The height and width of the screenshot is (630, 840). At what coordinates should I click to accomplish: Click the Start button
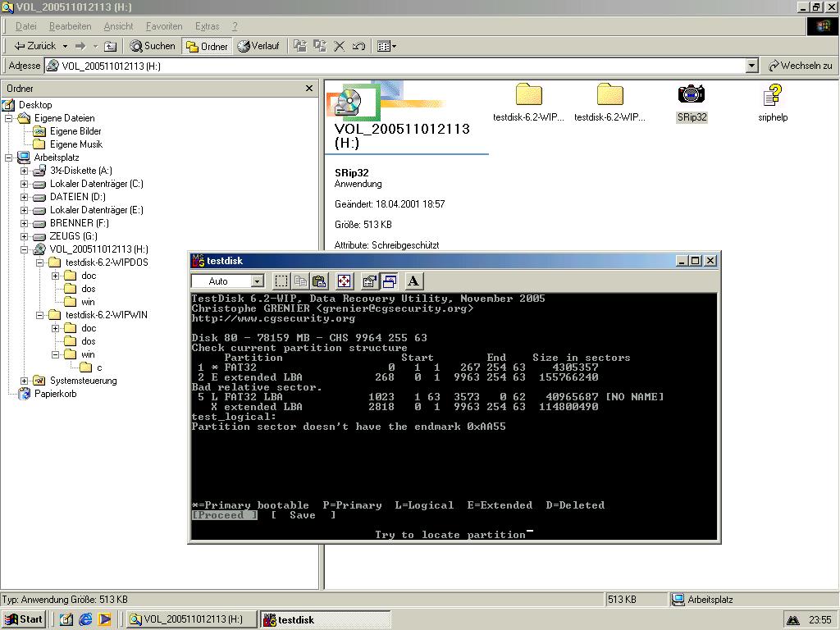click(x=24, y=619)
